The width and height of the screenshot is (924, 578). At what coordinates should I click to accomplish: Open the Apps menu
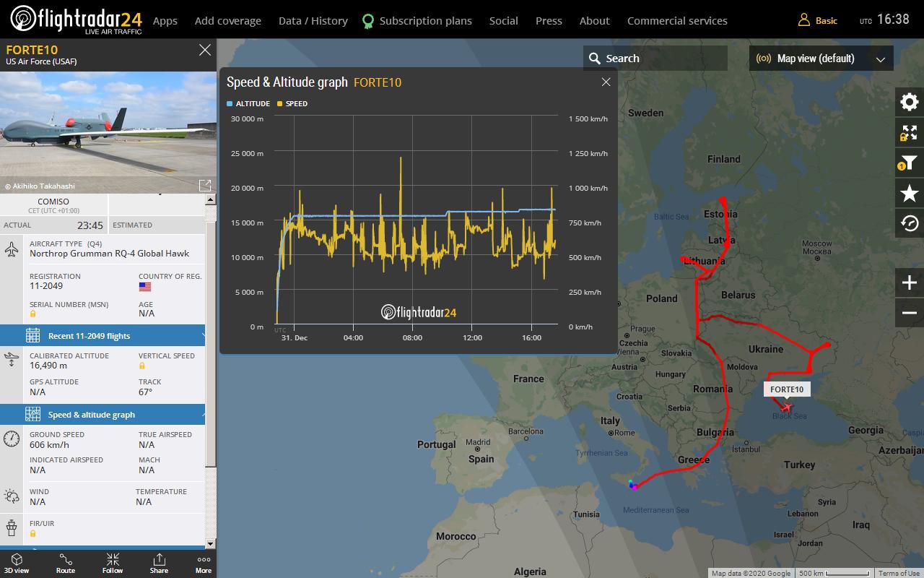pos(165,20)
